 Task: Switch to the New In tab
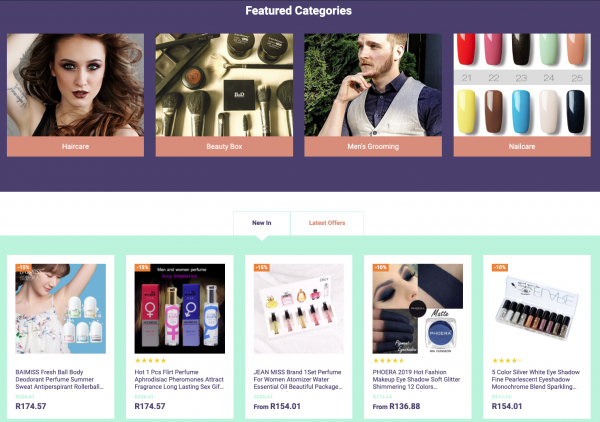pyautogui.click(x=262, y=223)
